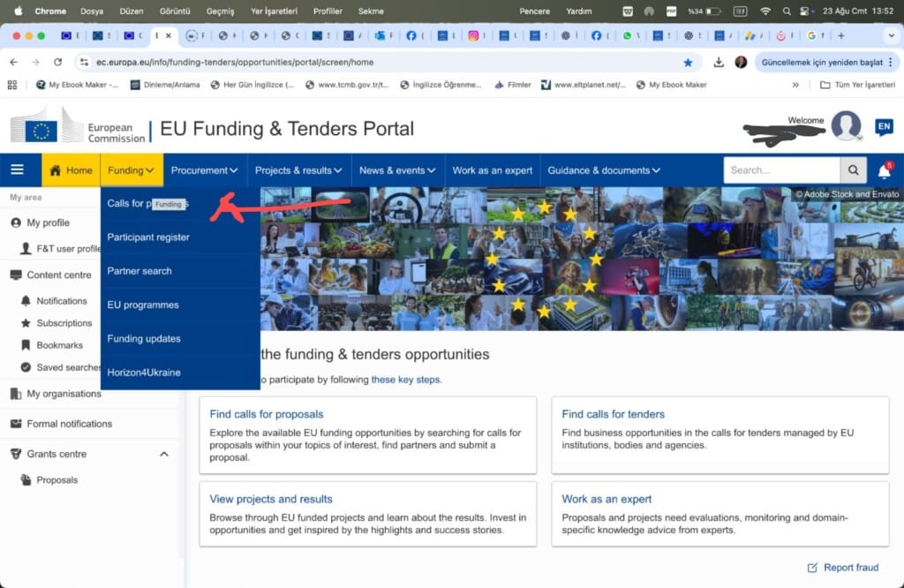The width and height of the screenshot is (904, 588).
Task: Open the user profile avatar
Action: click(x=846, y=125)
